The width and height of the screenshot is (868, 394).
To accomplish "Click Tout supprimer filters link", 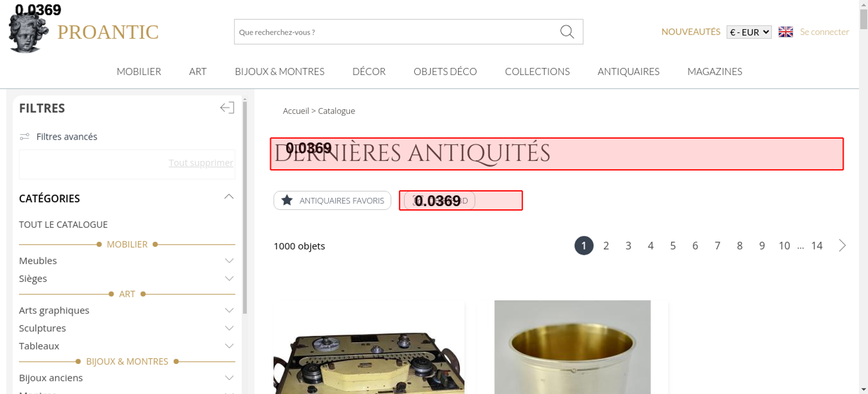I will [x=201, y=163].
